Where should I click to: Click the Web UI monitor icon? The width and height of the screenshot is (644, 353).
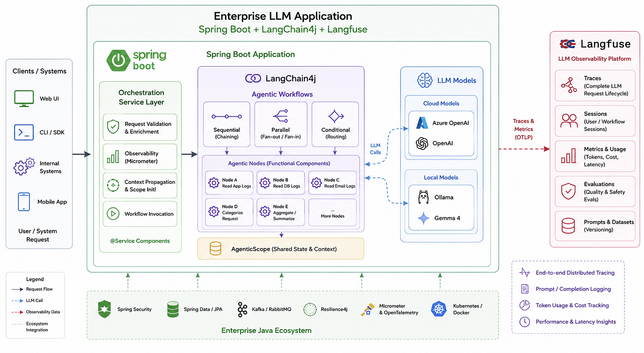click(x=24, y=98)
